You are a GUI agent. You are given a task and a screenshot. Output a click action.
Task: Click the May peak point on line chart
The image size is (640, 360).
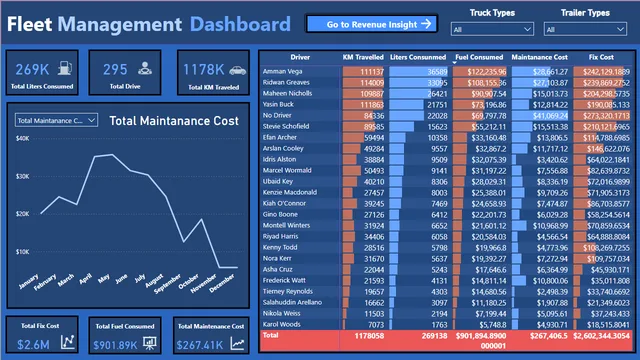(x=112, y=155)
